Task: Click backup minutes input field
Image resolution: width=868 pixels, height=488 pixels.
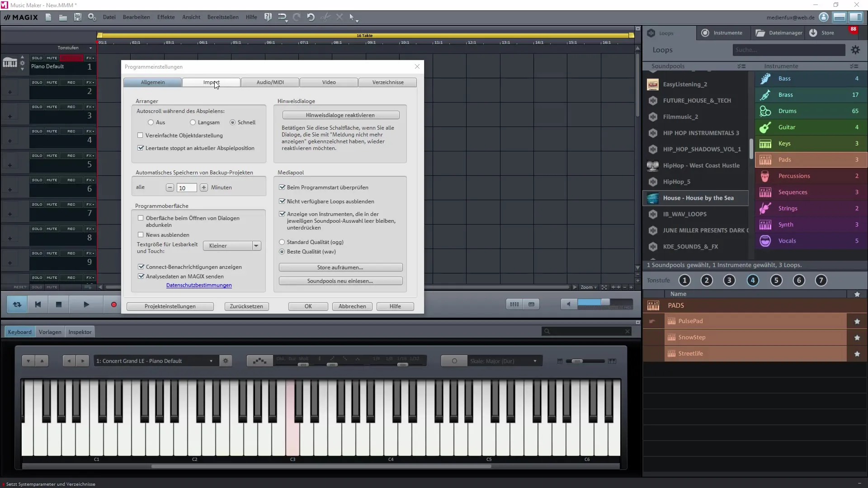Action: (187, 188)
